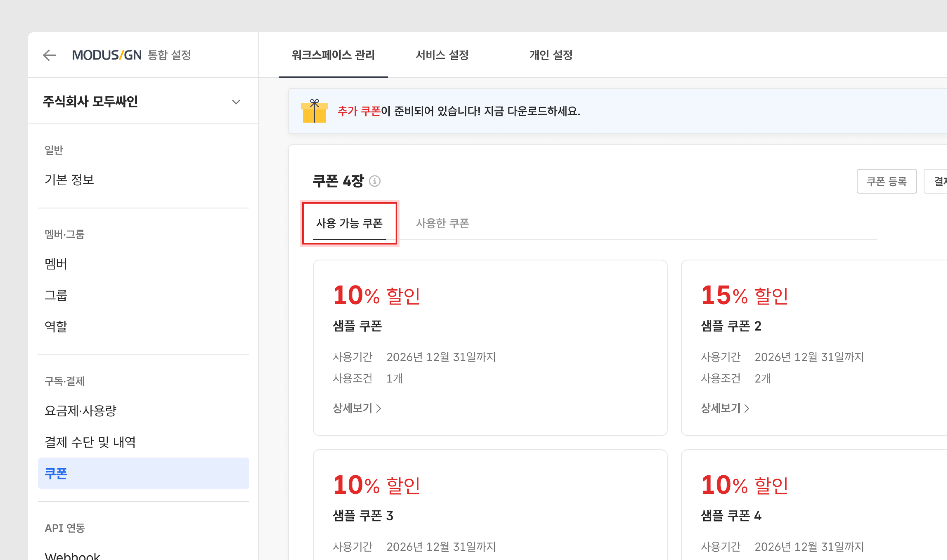Click the back arrow icon
The image size is (947, 560).
(49, 55)
